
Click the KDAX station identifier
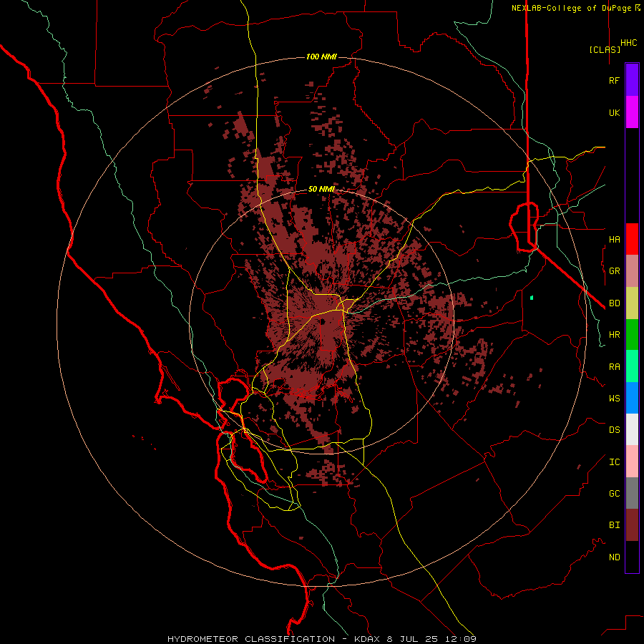coord(368,639)
